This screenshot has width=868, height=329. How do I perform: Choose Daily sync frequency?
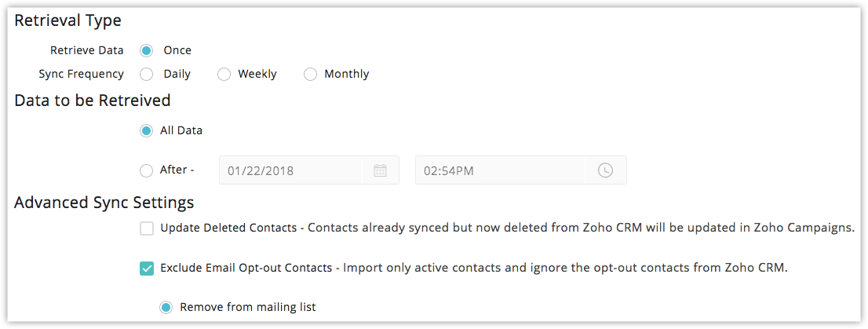146,75
